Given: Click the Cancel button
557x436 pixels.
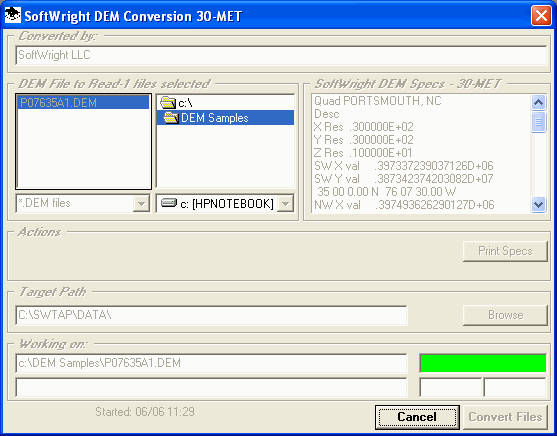Looking at the screenshot, I should click(x=417, y=417).
